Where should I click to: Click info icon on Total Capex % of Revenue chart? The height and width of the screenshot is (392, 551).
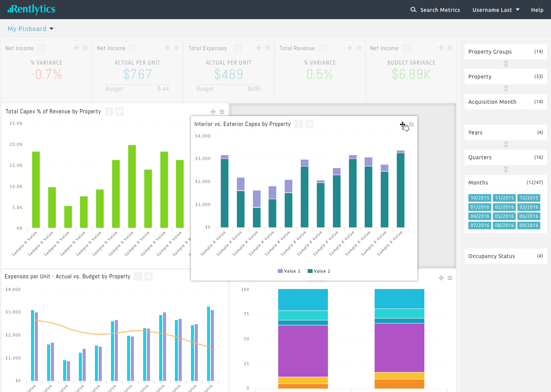109,111
